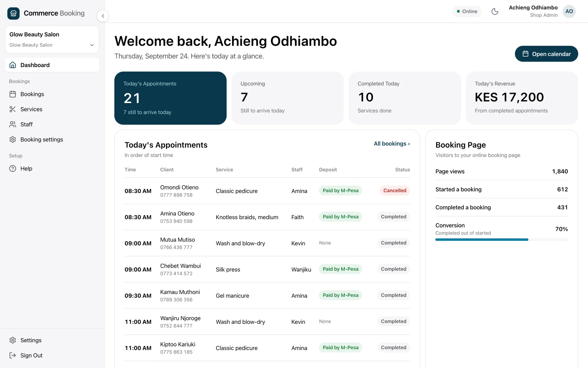The width and height of the screenshot is (588, 368).
Task: Click the Completed badge for Amina Otieno
Action: pyautogui.click(x=394, y=217)
